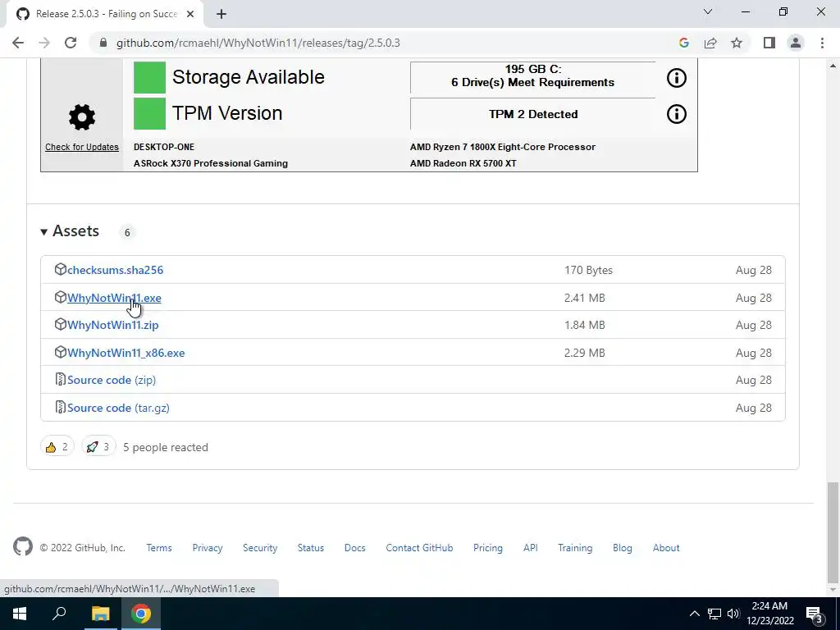The height and width of the screenshot is (630, 840).
Task: Click the page vertical scrollbar thumb
Action: click(x=833, y=531)
